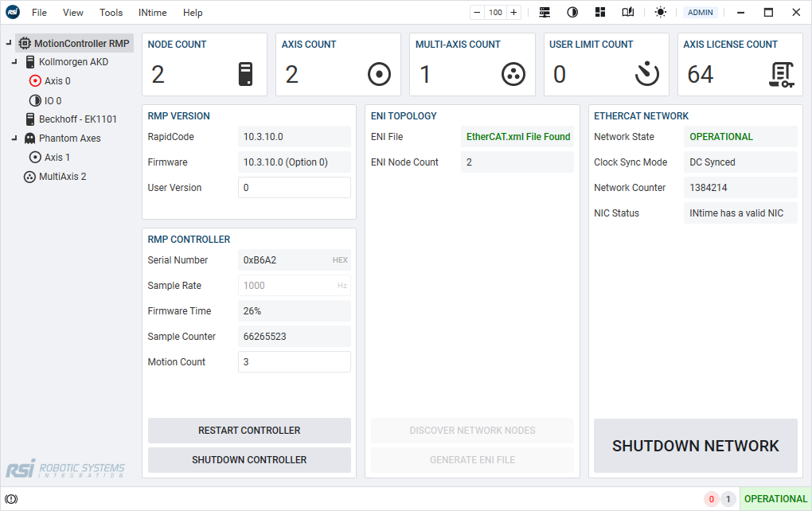Collapse the Phantom Axes tree group
812x511 pixels.
14,138
